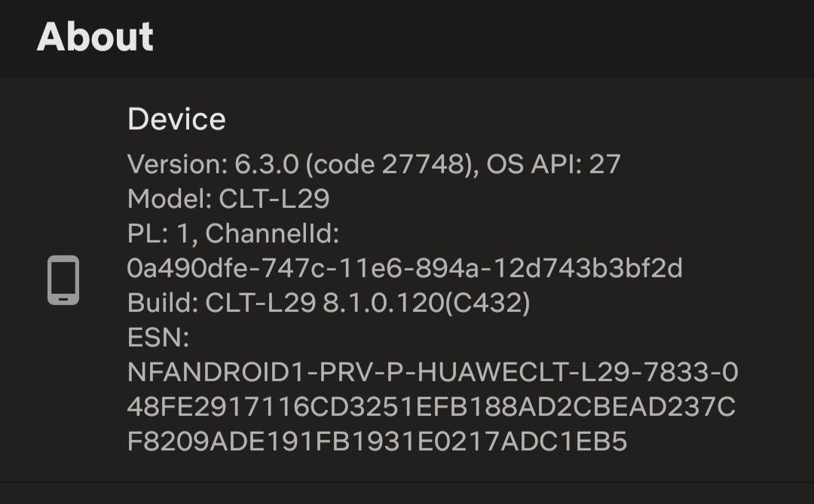Tap the 8.1.0.120(C432) build number
The width and height of the screenshot is (814, 504).
426,303
